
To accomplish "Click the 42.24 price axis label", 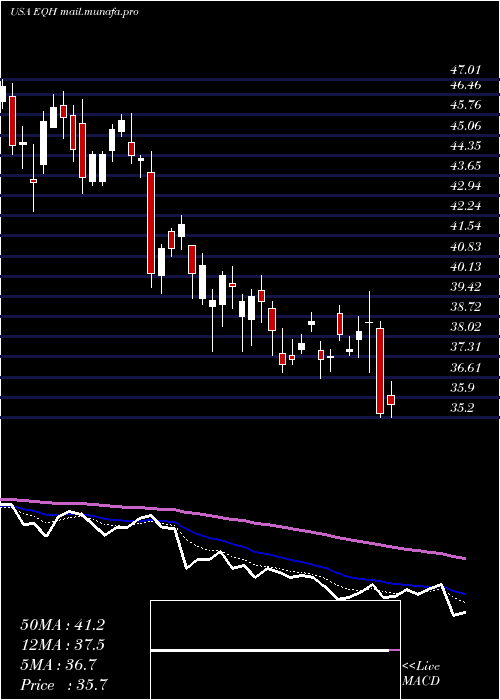I will click(x=465, y=206).
